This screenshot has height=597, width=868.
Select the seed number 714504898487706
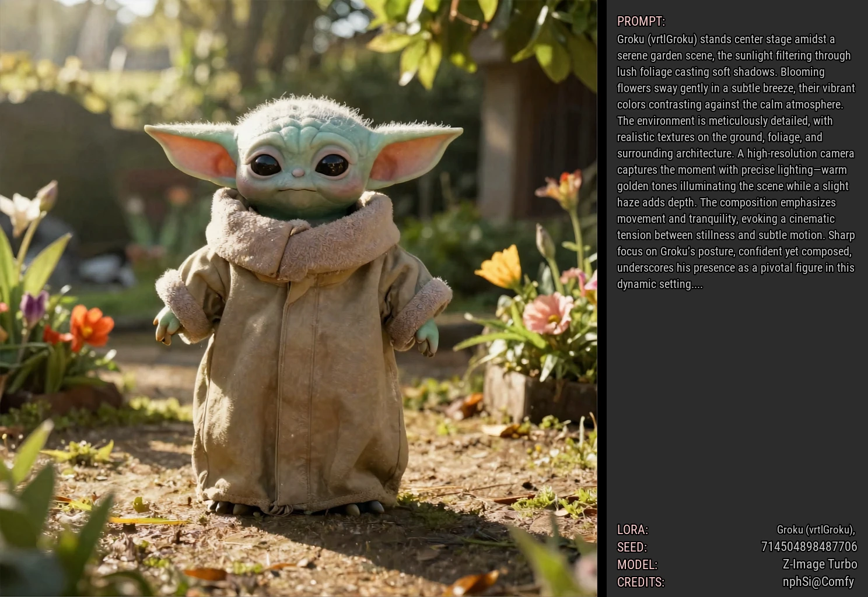pos(808,547)
